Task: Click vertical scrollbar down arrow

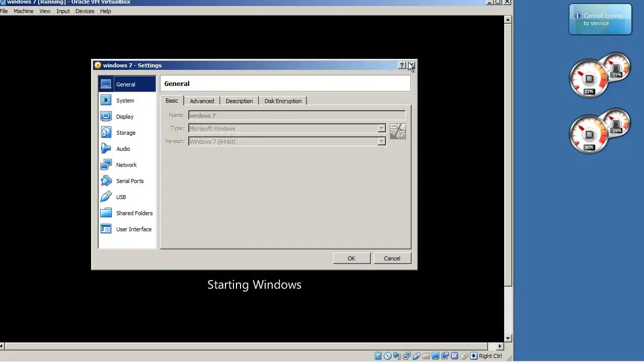Action: tap(508, 338)
